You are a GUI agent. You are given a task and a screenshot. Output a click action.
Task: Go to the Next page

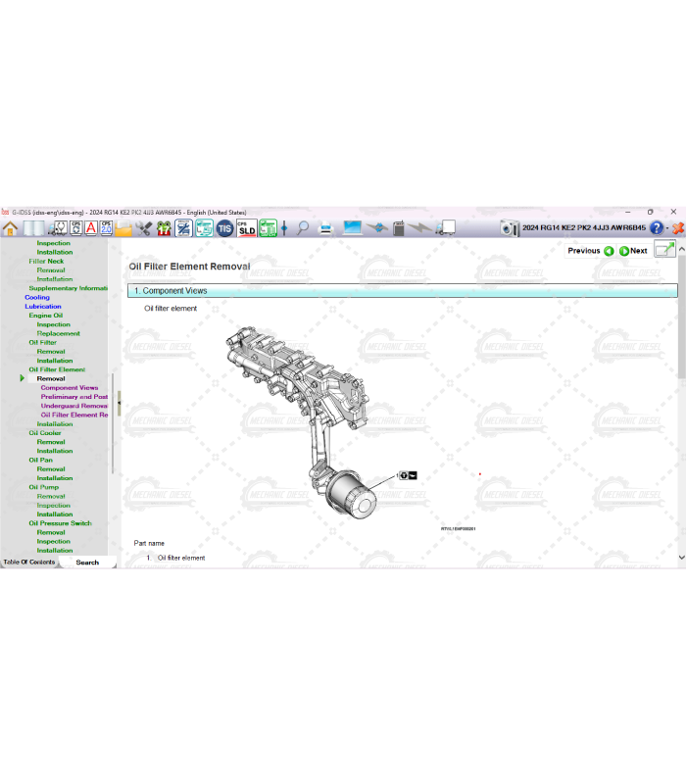coord(633,251)
